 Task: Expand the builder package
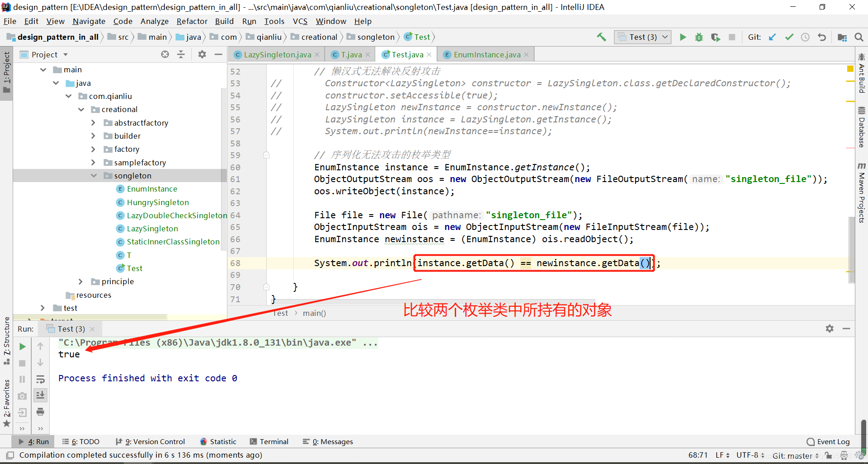[93, 136]
